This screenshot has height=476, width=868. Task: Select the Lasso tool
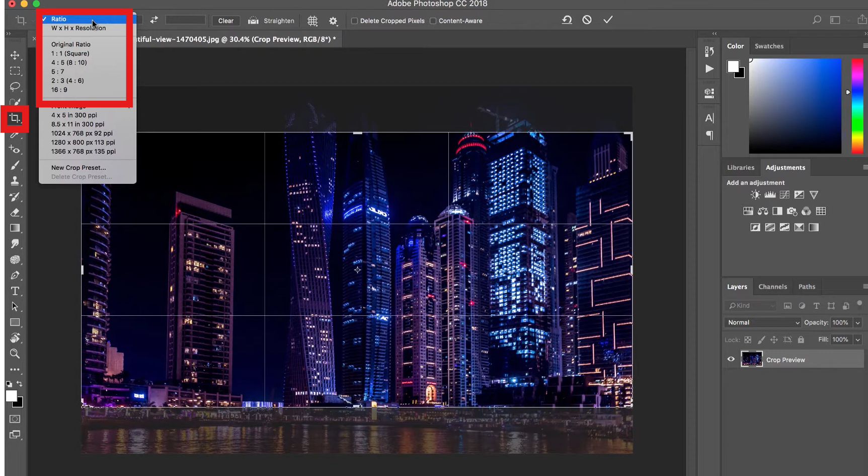click(16, 87)
